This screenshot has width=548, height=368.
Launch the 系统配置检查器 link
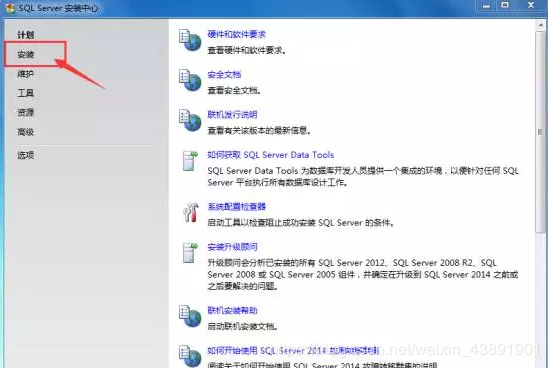[236, 207]
